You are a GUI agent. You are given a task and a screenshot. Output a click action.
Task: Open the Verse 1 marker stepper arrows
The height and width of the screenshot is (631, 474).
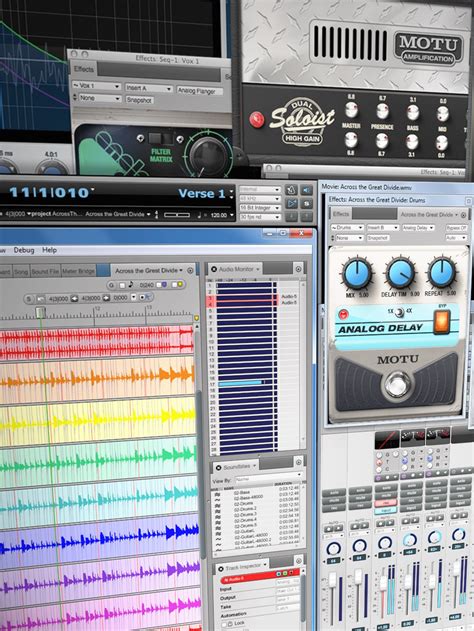(231, 194)
